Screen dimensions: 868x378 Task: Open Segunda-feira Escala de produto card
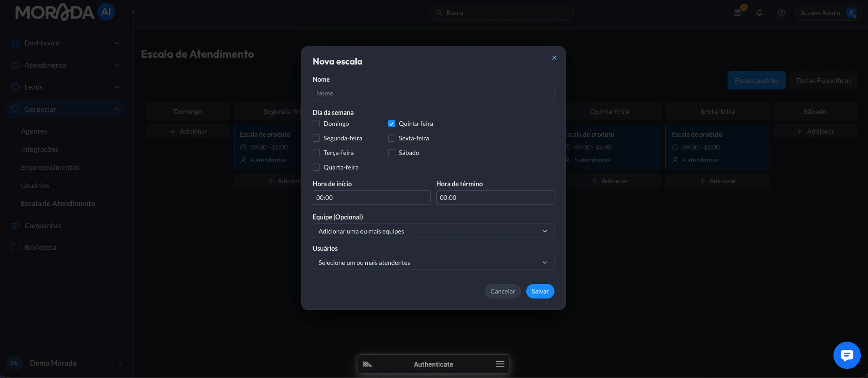point(268,147)
